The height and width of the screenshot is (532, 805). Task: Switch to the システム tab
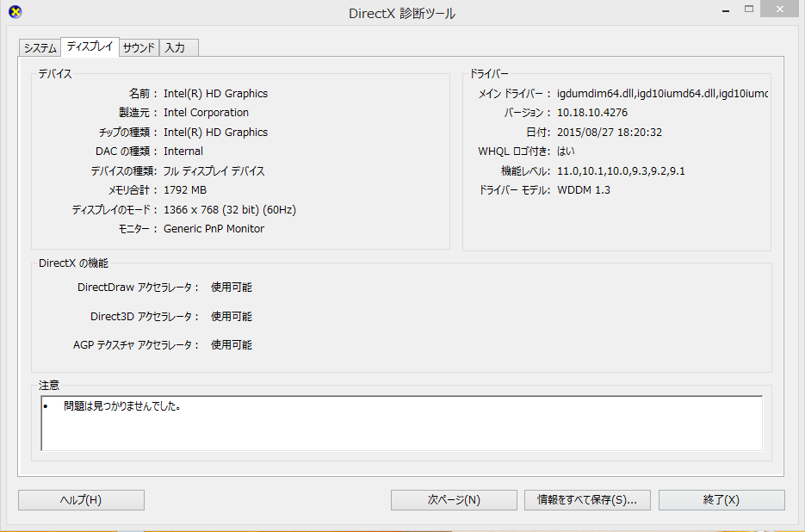coord(40,47)
